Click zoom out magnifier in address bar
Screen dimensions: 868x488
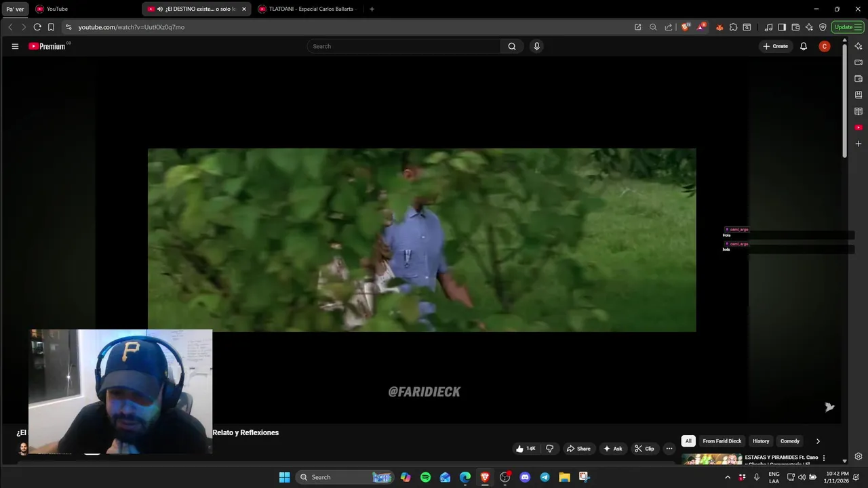pyautogui.click(x=653, y=27)
